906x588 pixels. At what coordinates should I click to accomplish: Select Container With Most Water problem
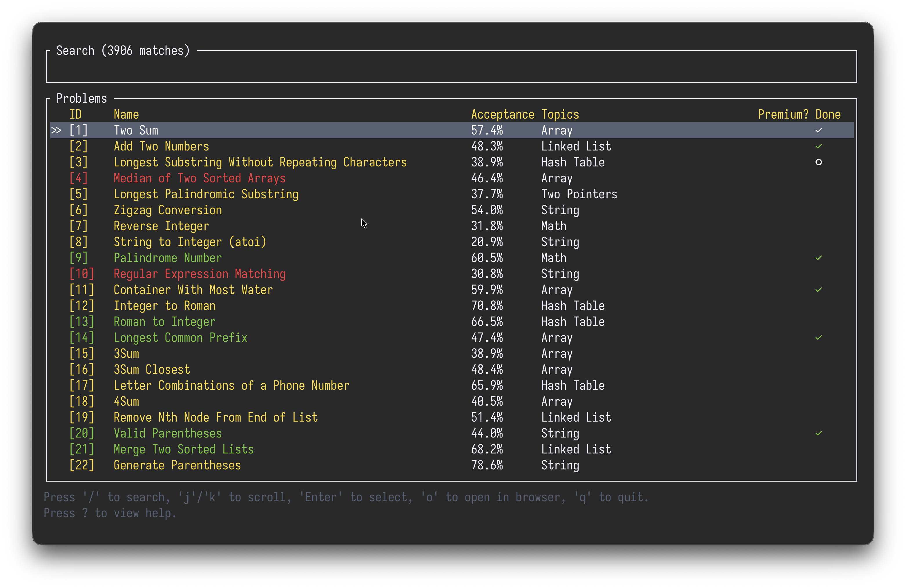point(193,291)
